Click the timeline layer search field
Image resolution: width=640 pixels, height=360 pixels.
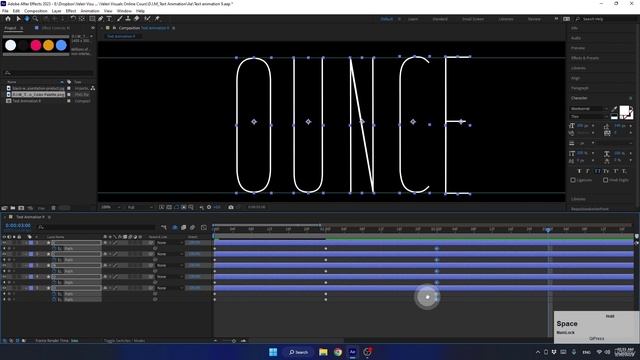96,227
